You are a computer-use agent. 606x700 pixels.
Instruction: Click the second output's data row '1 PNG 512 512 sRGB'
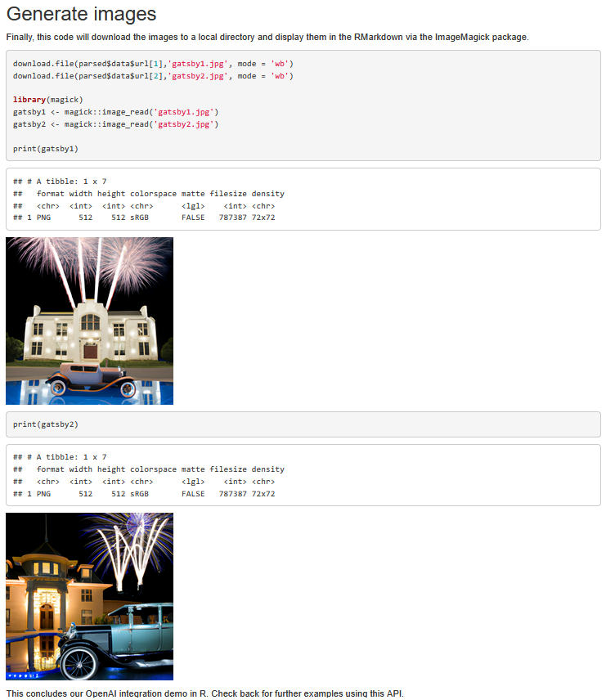[144, 494]
